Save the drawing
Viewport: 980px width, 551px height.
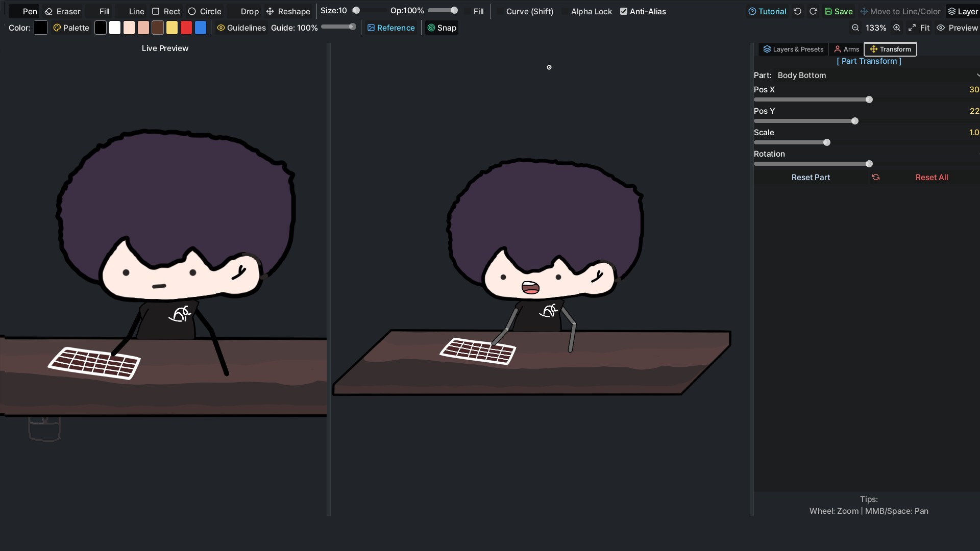click(839, 11)
